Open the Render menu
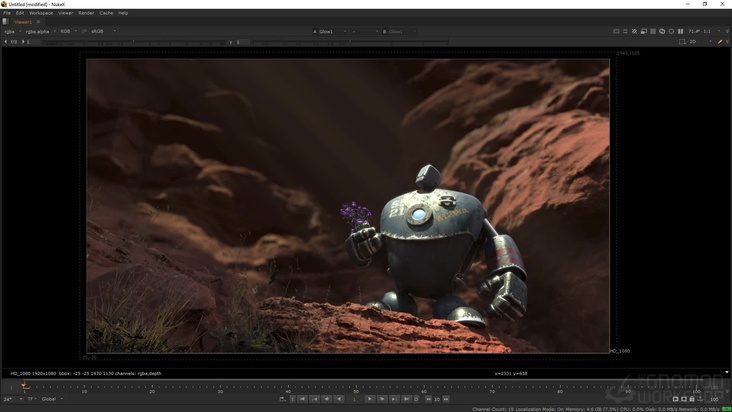The height and width of the screenshot is (412, 732). 86,13
